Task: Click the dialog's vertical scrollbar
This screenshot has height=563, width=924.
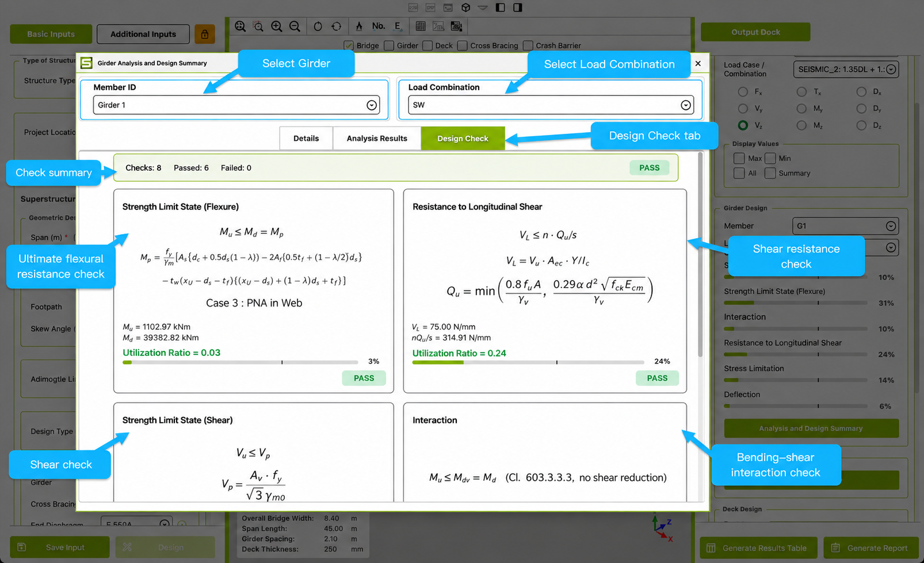Action: coord(700,255)
